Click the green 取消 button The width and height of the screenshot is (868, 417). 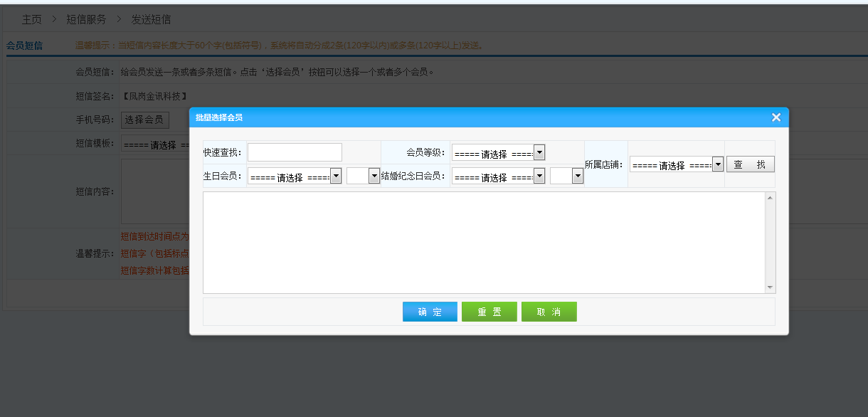tap(549, 312)
